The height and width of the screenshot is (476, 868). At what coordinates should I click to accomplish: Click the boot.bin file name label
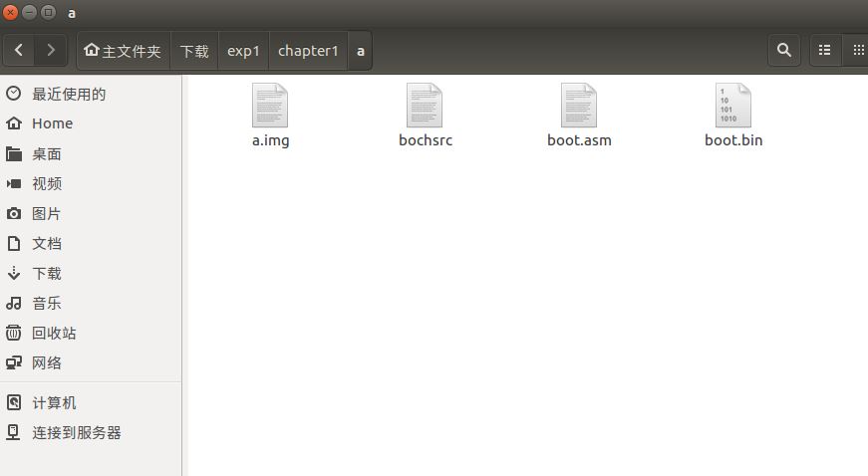(733, 140)
